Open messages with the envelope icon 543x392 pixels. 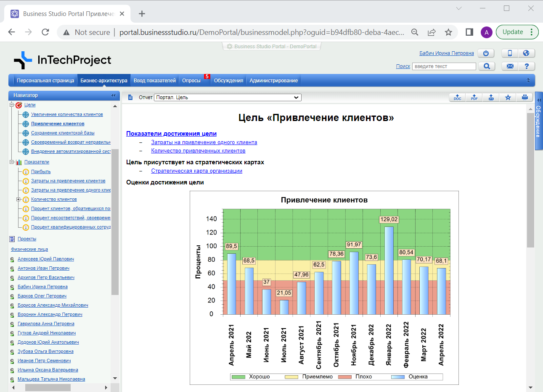[x=510, y=66]
